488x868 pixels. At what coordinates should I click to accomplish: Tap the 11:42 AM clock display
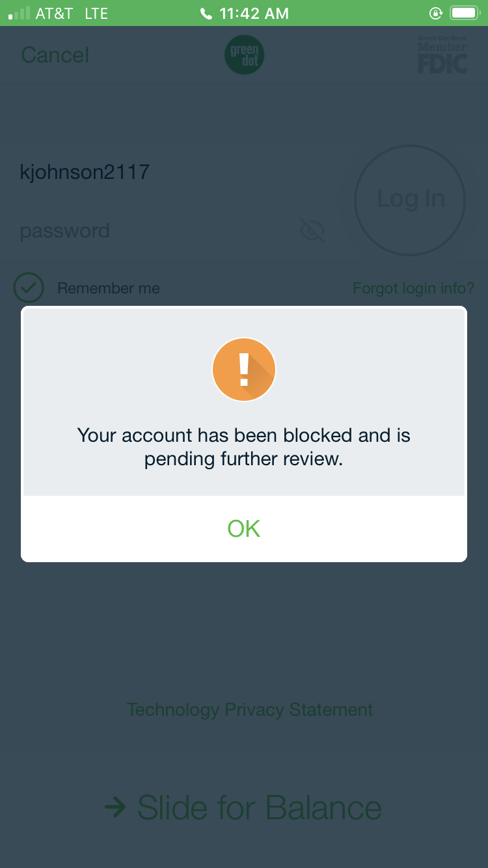(252, 13)
